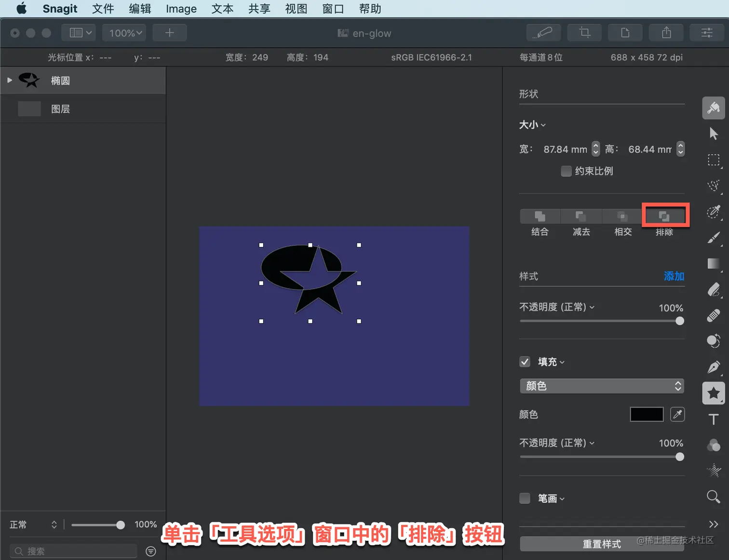Click the black fill color swatch
The width and height of the screenshot is (729, 560).
[x=647, y=414]
